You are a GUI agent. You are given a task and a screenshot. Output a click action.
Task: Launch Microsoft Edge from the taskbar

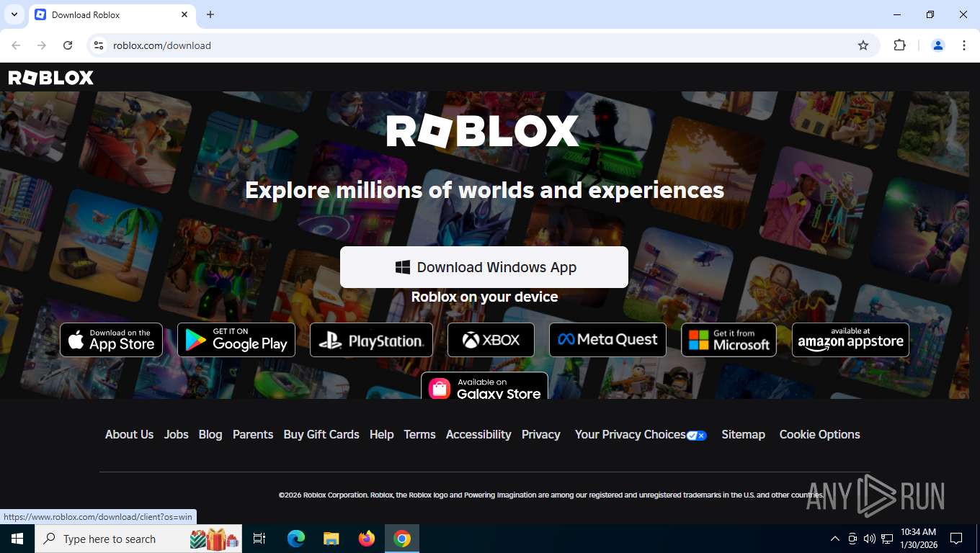coord(296,539)
